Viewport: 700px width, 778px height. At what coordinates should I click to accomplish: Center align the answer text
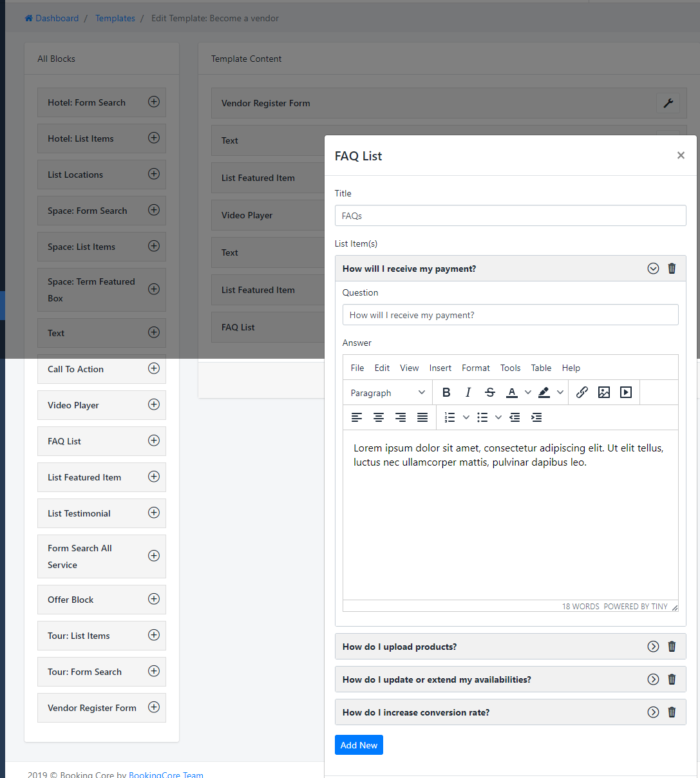pyautogui.click(x=379, y=417)
